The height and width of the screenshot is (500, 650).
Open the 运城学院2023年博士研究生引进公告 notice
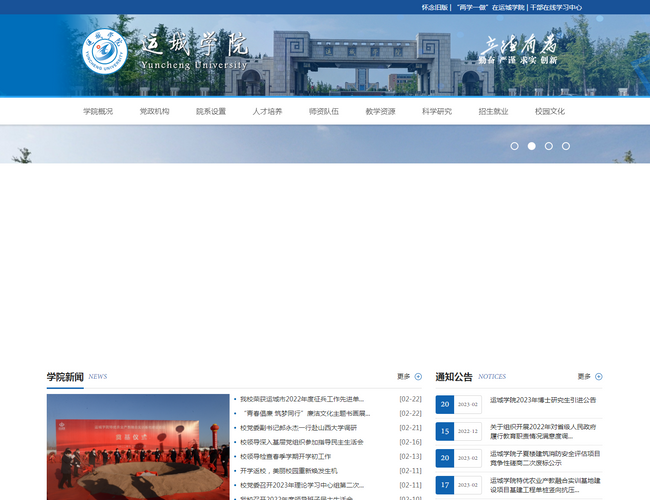[x=543, y=400]
